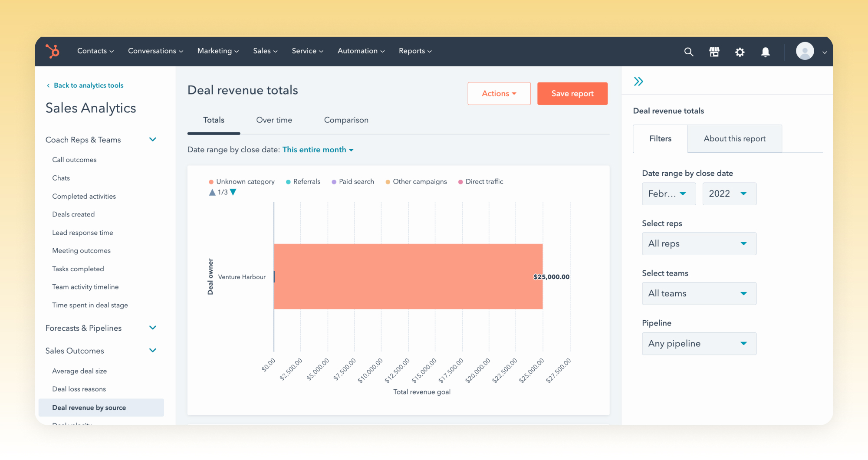
Task: Open the This entire month date dropdown
Action: [x=318, y=150]
